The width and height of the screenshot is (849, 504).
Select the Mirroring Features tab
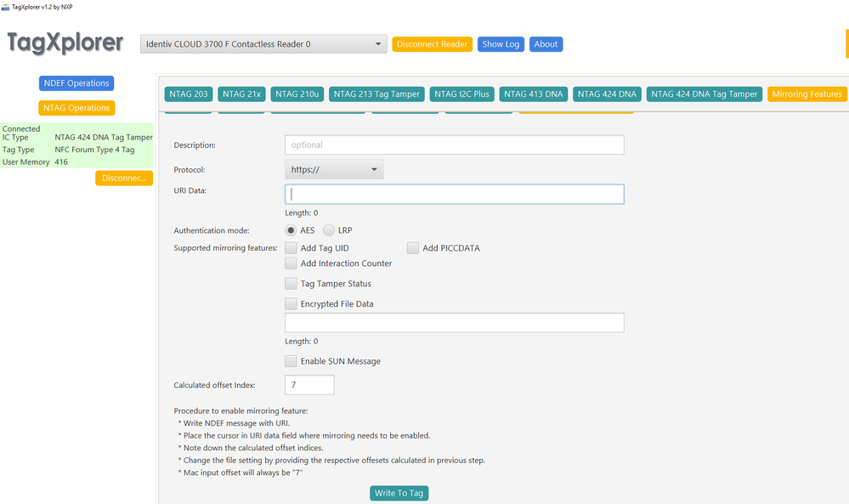click(x=807, y=94)
